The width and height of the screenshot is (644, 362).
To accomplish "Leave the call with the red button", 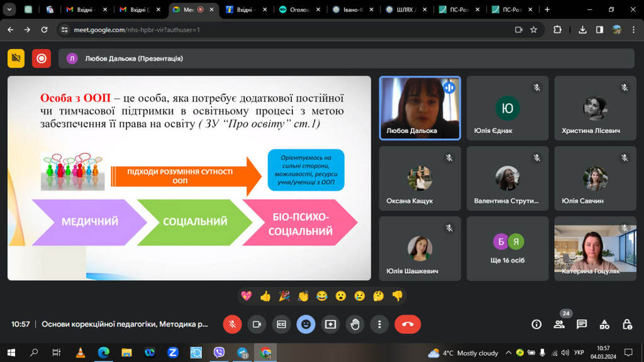I will click(408, 324).
